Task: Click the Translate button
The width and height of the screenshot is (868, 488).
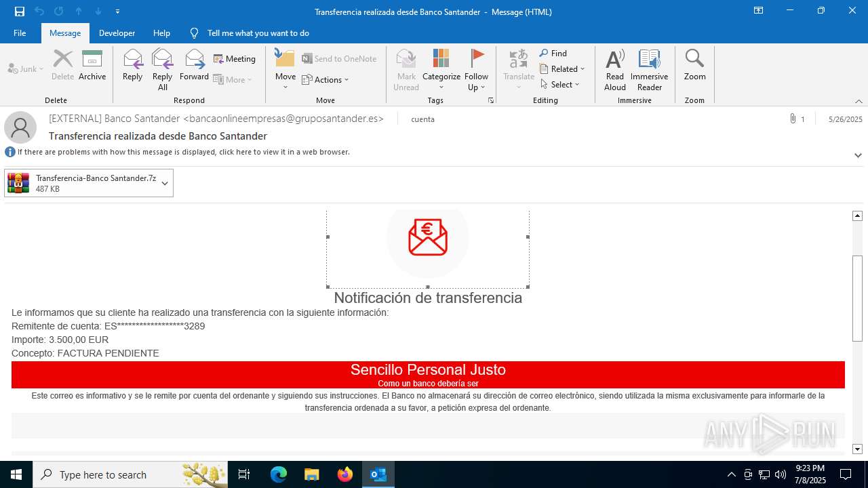Action: (519, 70)
